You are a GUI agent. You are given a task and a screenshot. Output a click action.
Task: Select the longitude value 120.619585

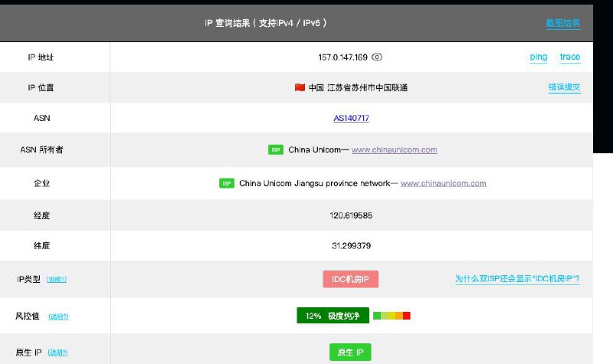351,215
